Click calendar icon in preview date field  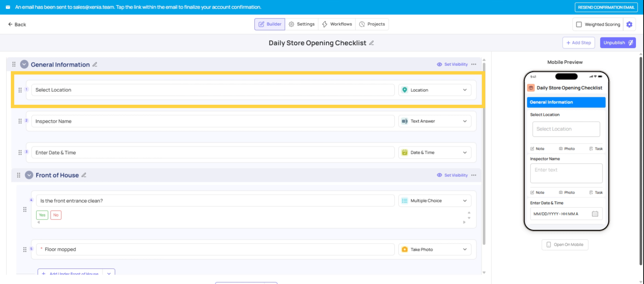pyautogui.click(x=595, y=214)
